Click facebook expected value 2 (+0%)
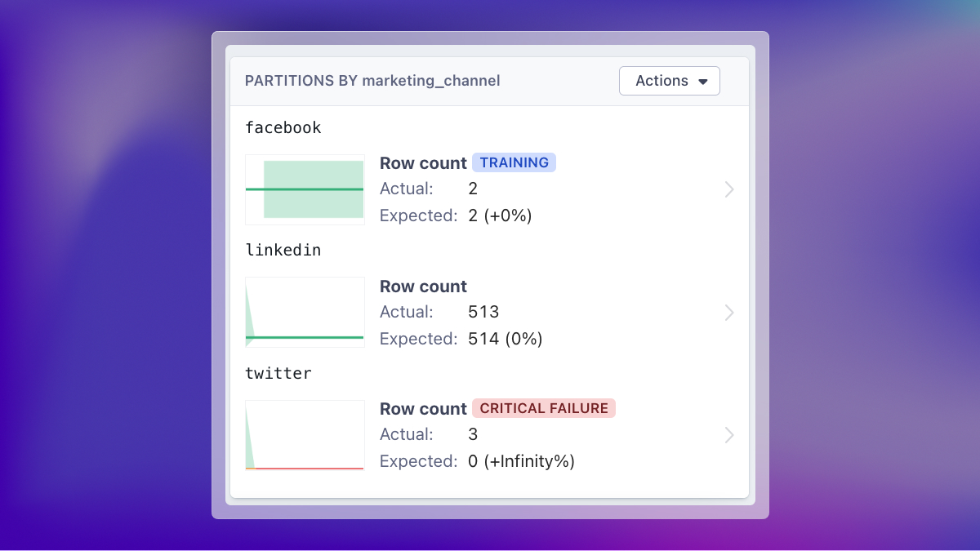This screenshot has height=551, width=980. pos(500,216)
